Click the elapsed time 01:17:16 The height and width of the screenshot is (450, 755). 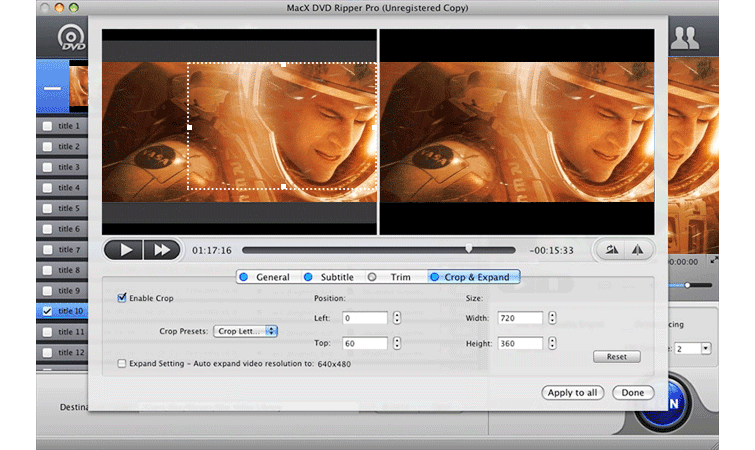[x=212, y=250]
